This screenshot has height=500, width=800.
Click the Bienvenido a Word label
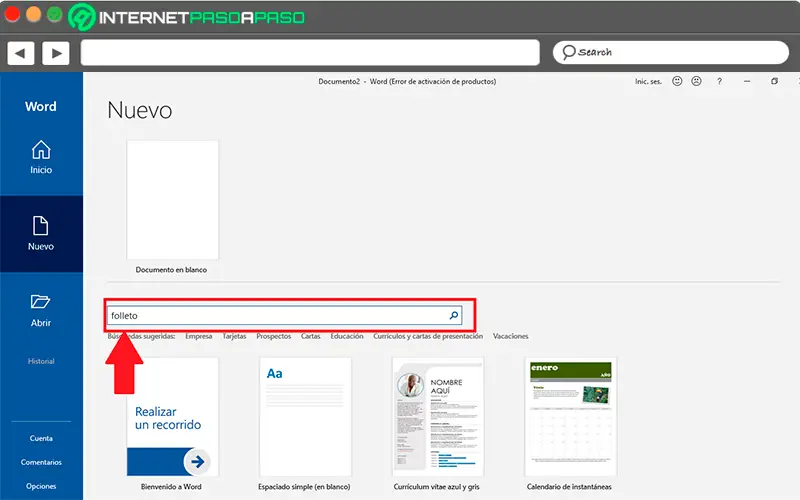(x=171, y=487)
